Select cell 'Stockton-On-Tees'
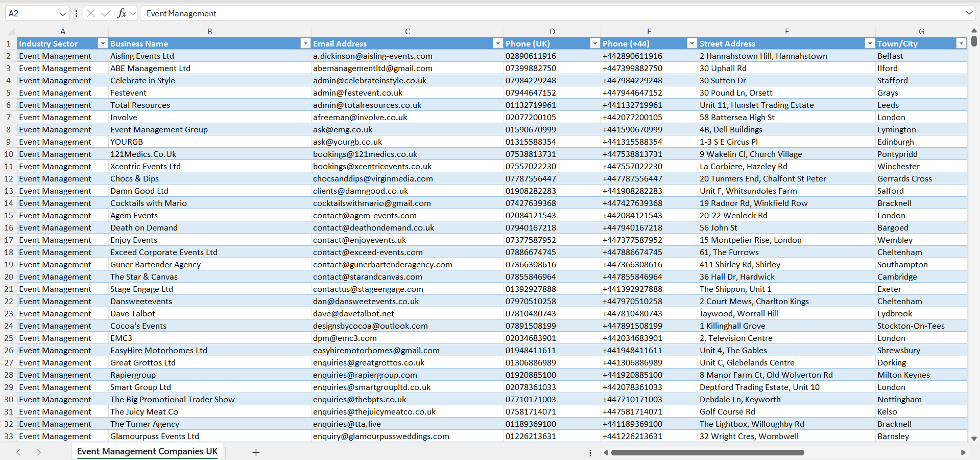 921,326
